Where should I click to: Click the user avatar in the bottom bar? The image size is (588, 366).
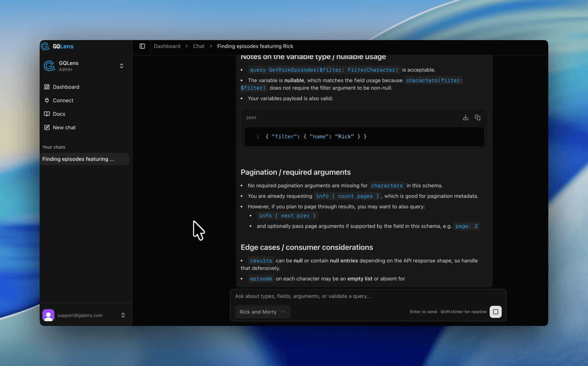coord(49,315)
